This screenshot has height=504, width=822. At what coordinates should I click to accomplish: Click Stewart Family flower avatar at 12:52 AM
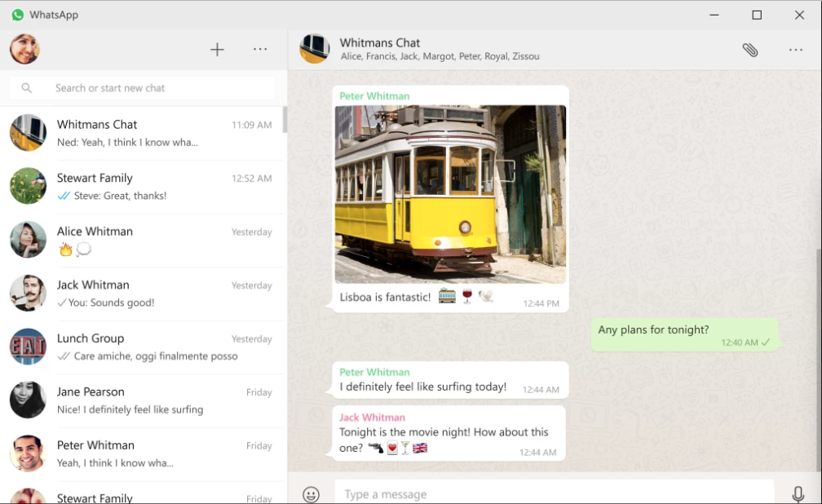(29, 186)
